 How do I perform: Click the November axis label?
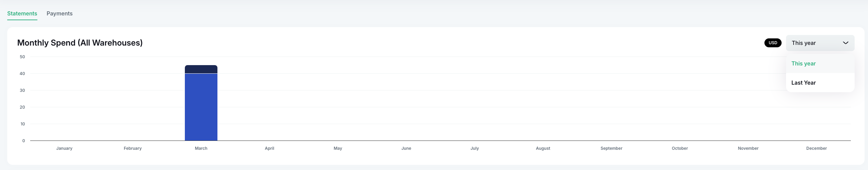click(748, 148)
